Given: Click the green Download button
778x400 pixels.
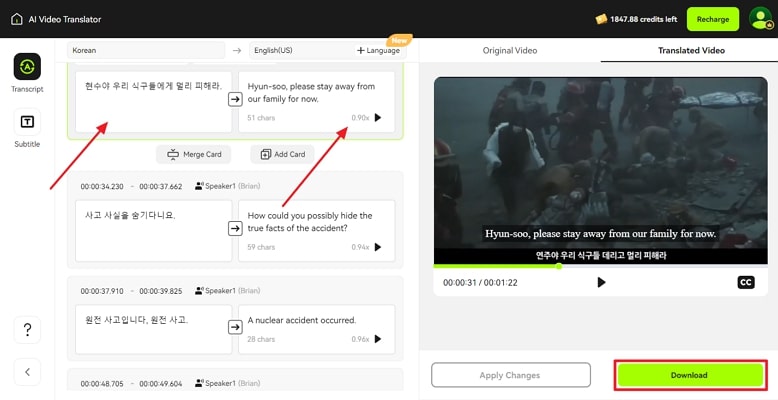Looking at the screenshot, I should click(x=689, y=375).
